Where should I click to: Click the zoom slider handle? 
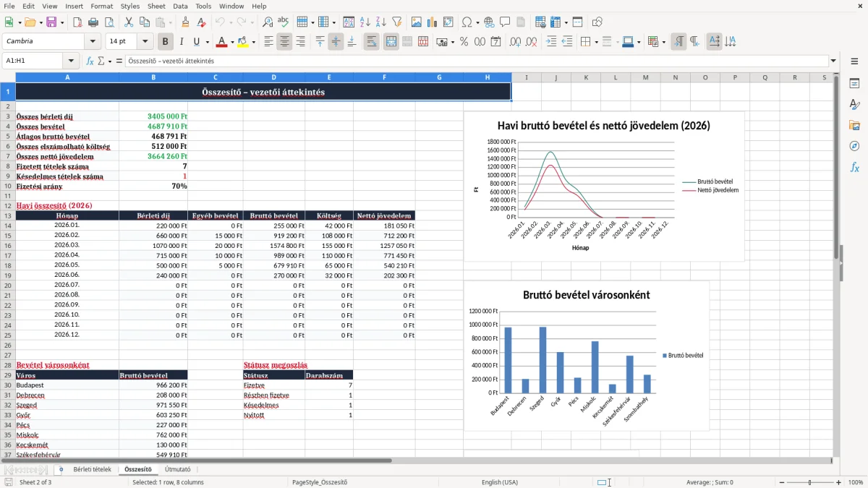click(809, 482)
